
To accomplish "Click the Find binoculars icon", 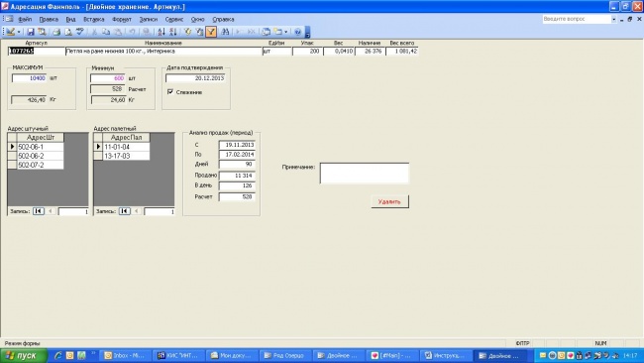I will click(225, 32).
